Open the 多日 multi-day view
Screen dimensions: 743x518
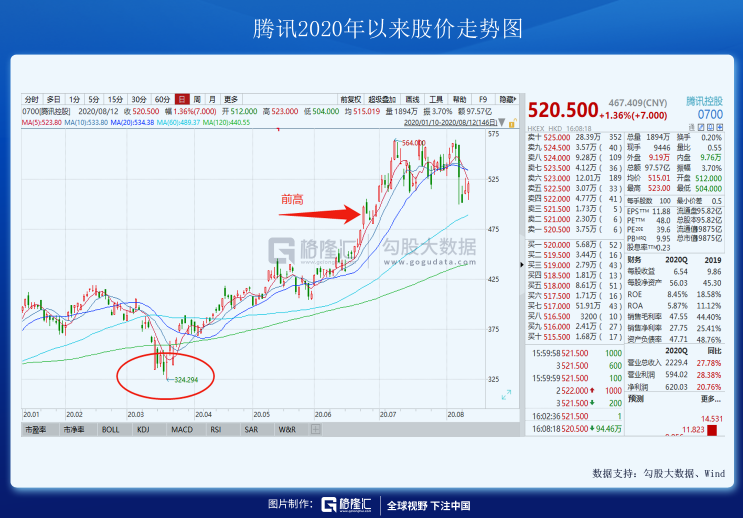[x=53, y=100]
